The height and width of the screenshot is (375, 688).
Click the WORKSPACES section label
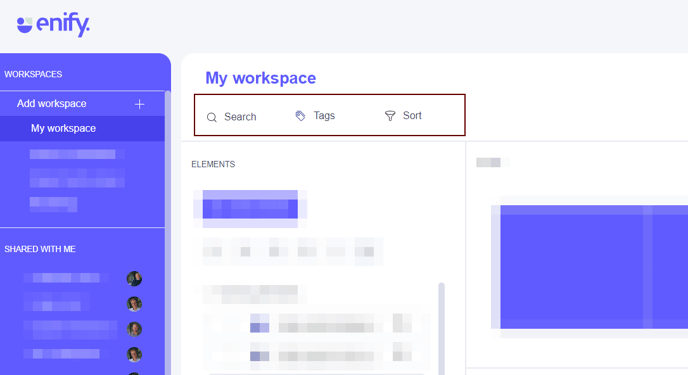point(33,74)
